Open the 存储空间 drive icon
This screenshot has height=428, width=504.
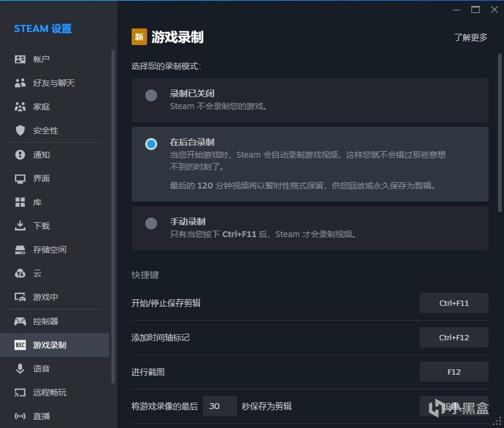click(20, 250)
